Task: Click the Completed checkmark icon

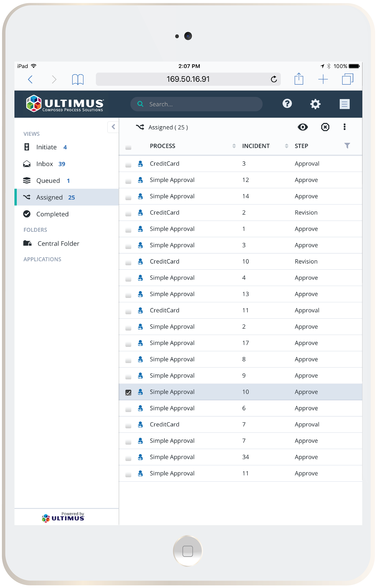Action: tap(27, 214)
